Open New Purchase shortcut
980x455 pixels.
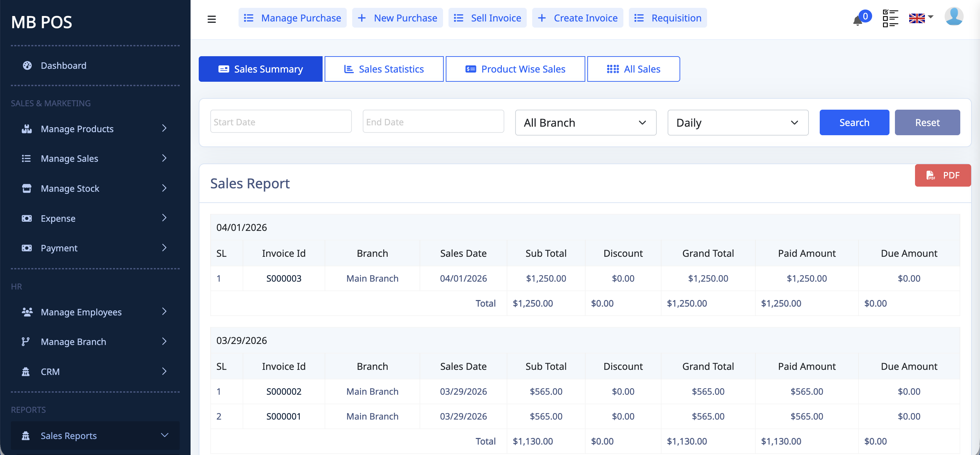pos(397,18)
